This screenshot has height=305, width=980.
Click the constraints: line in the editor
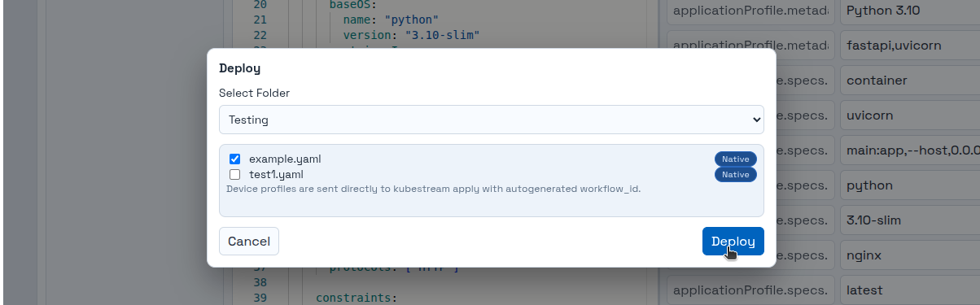pos(356,298)
